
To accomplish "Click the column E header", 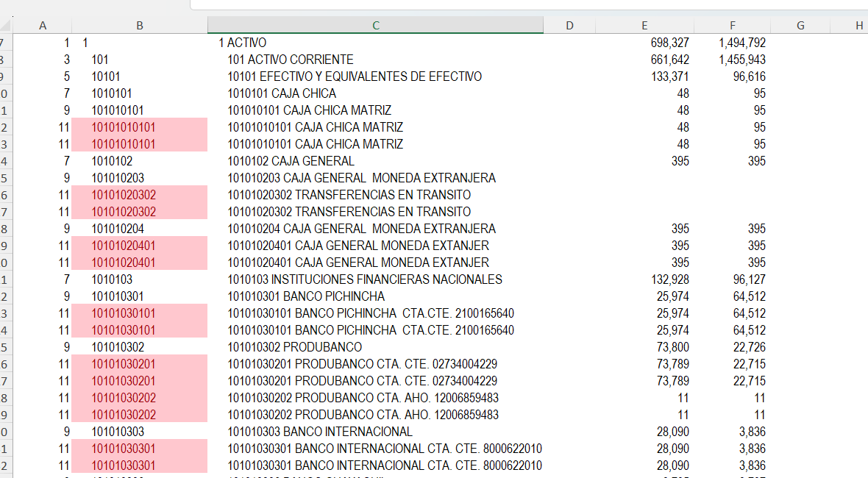I will pos(644,26).
